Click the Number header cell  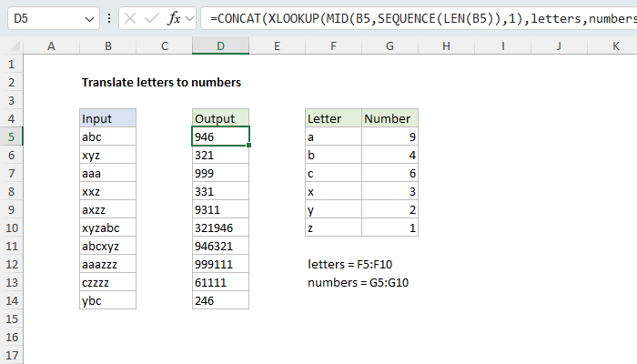[x=390, y=118]
